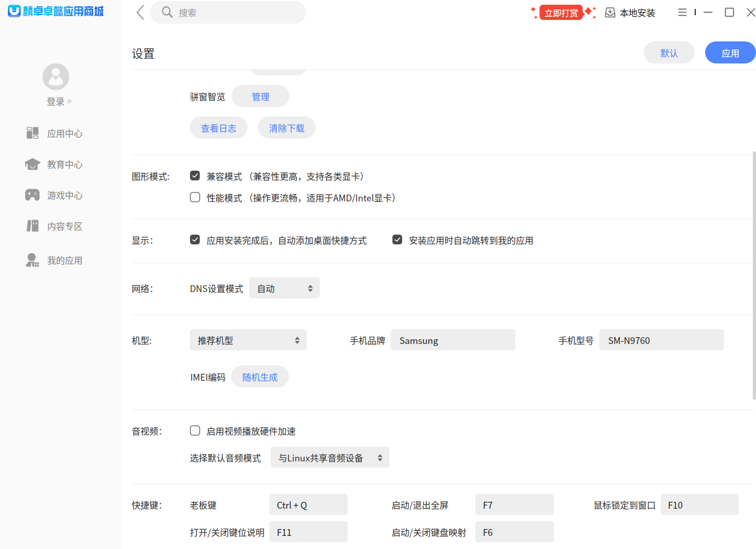The height and width of the screenshot is (549, 756).
Task: Select 我的应用 menu label
Action: pos(65,261)
